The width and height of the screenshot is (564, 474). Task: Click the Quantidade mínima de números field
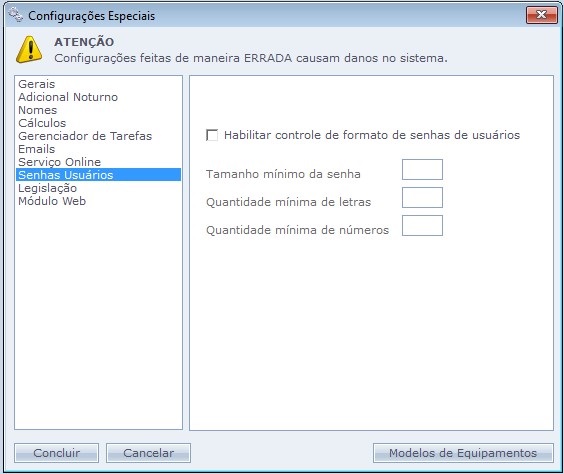(x=422, y=225)
